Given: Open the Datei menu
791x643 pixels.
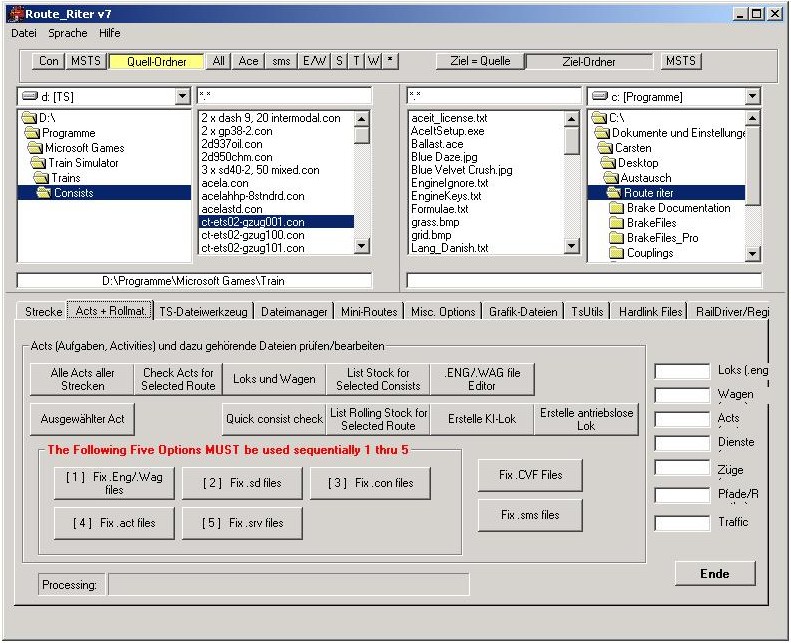Looking at the screenshot, I should (23, 33).
